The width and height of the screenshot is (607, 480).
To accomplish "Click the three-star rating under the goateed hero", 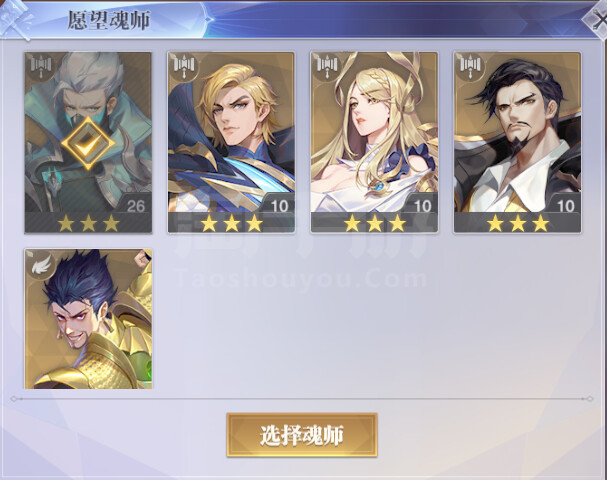I will pos(518,223).
